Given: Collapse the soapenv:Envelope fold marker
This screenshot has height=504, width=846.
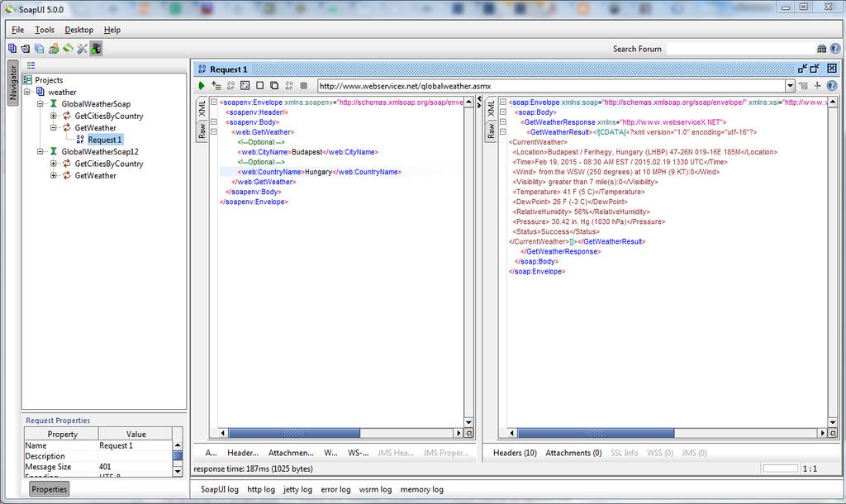Looking at the screenshot, I should pyautogui.click(x=214, y=102).
